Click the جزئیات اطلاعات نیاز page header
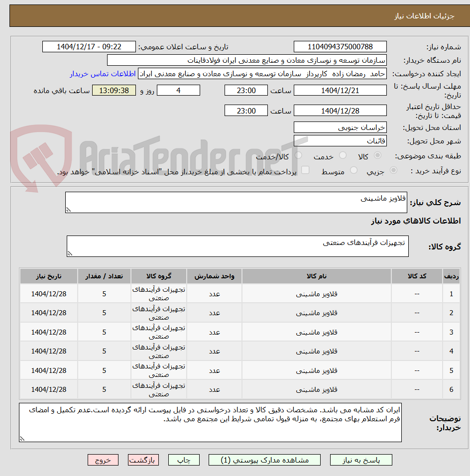The image size is (470, 476). 424,16
